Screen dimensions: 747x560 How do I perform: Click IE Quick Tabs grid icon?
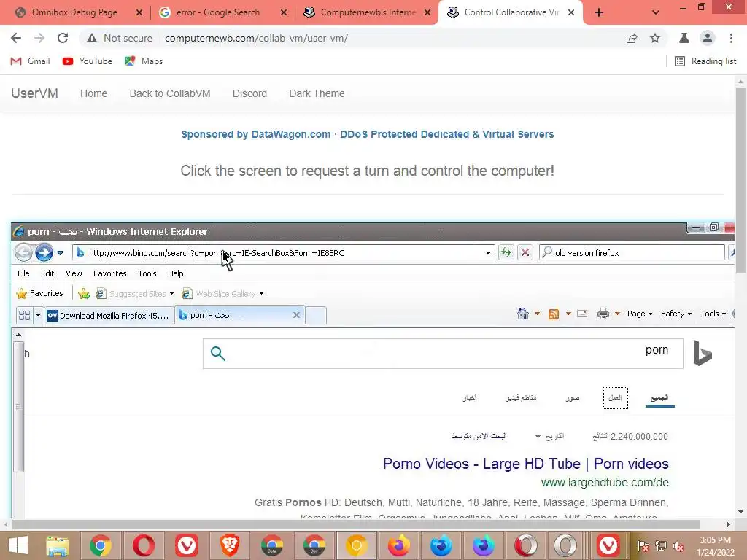[24, 315]
